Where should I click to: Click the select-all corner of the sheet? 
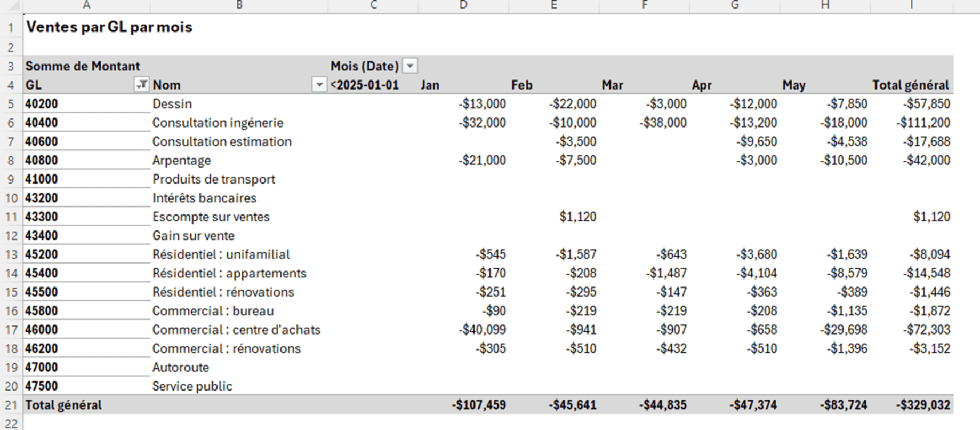click(11, 5)
